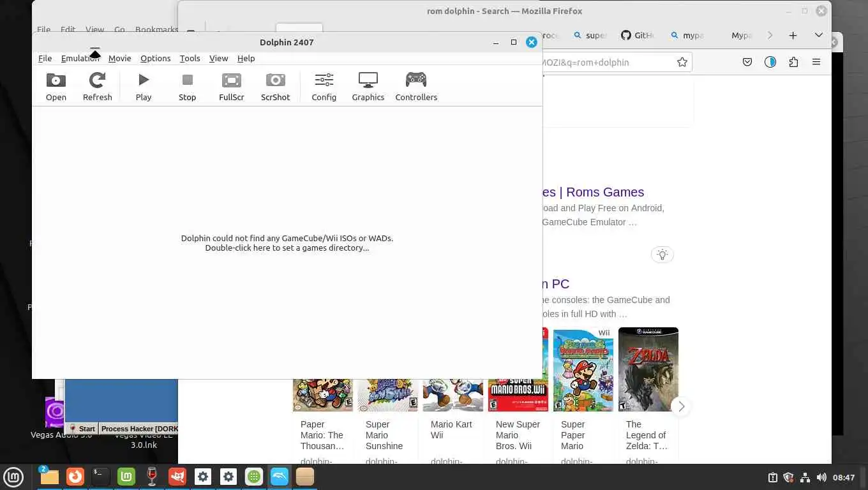This screenshot has height=490, width=868.
Task: Open the Linux Mint start menu
Action: pyautogui.click(x=13, y=477)
